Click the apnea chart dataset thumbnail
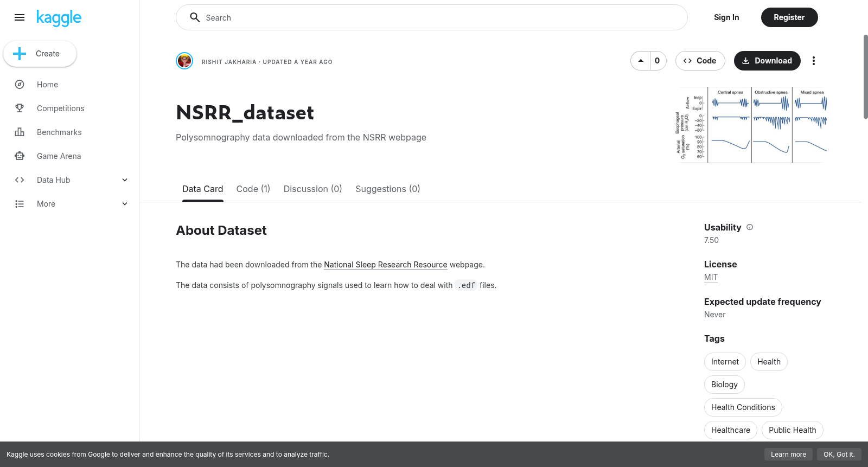This screenshot has width=868, height=467. (751, 125)
